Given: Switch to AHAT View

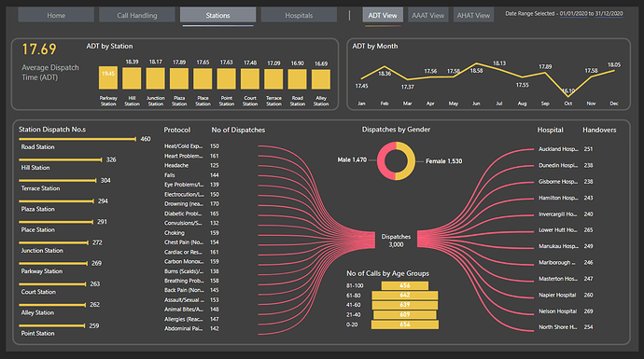Looking at the screenshot, I should pos(473,15).
